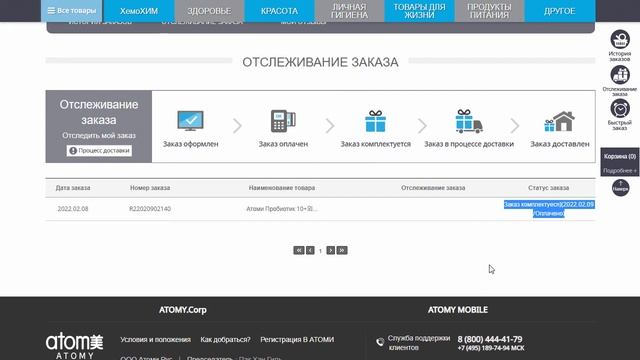The image size is (640, 360).
Task: Click the Статус заказа column header
Action: pyautogui.click(x=548, y=188)
